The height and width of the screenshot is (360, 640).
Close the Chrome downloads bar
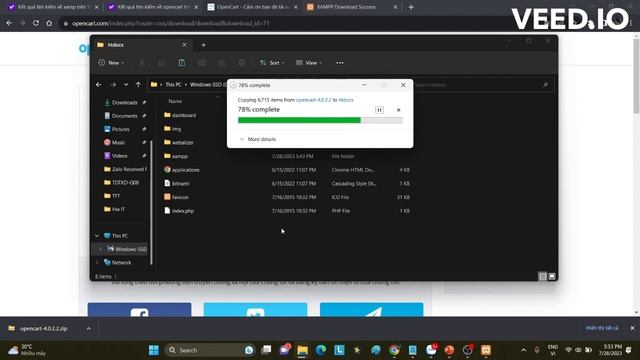tap(632, 328)
